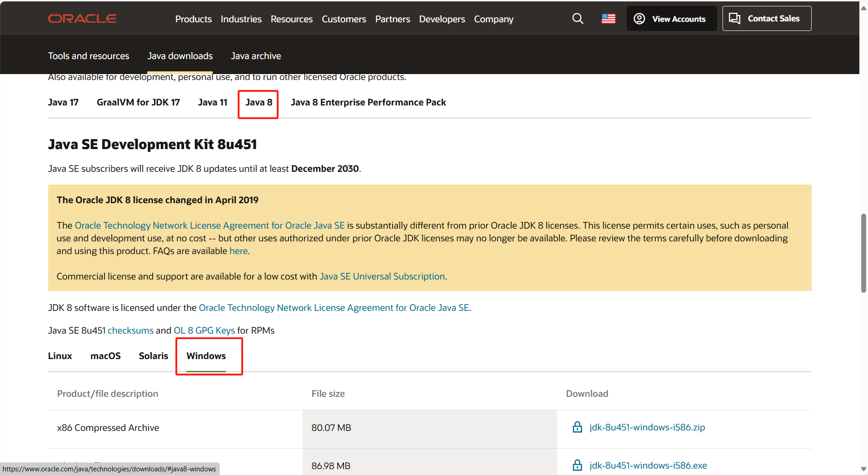Viewport: 868px width, 475px height.
Task: Select macOS tab
Action: point(105,356)
